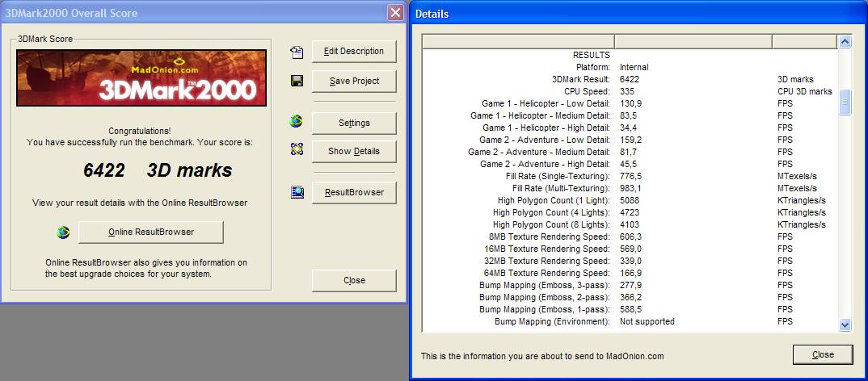Click the 983,1 fill rate value

pos(630,189)
